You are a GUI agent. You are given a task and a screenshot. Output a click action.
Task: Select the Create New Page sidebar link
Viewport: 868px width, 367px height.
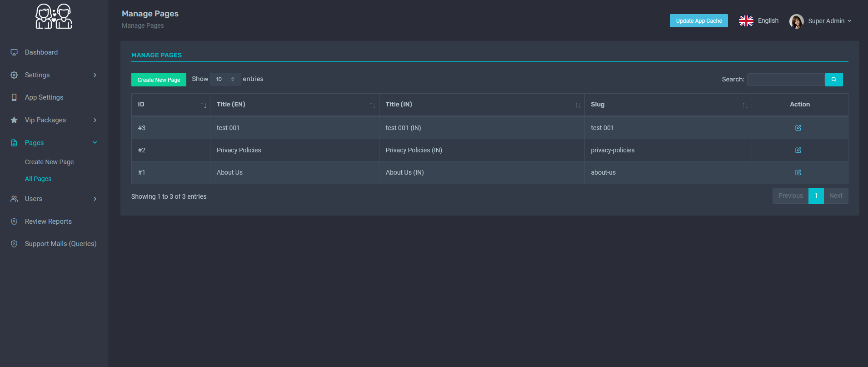(49, 162)
